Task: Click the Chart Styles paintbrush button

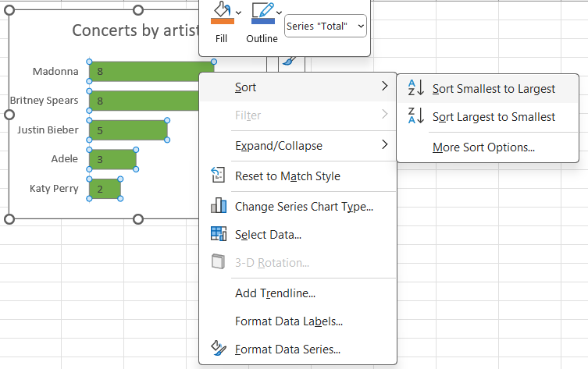Action: click(288, 61)
